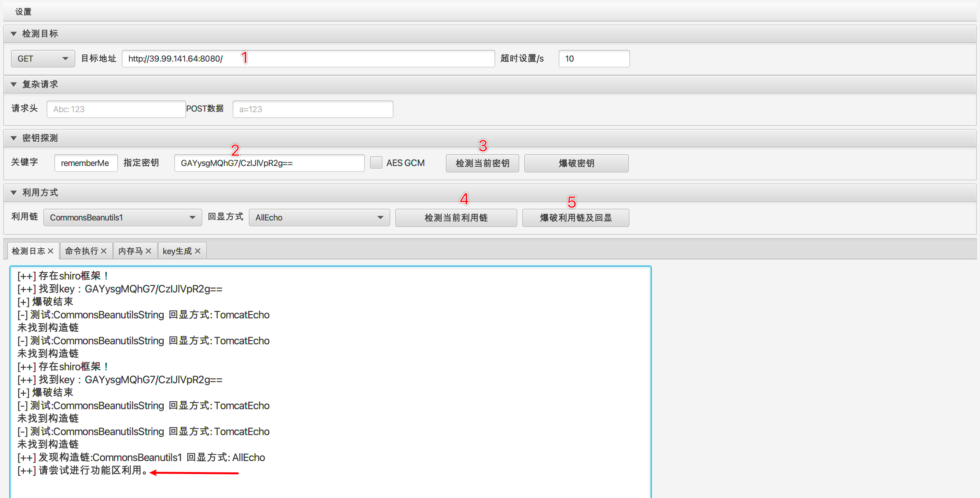The image size is (980, 498).
Task: Close the 检测日志 tab with its X
Action: (51, 251)
